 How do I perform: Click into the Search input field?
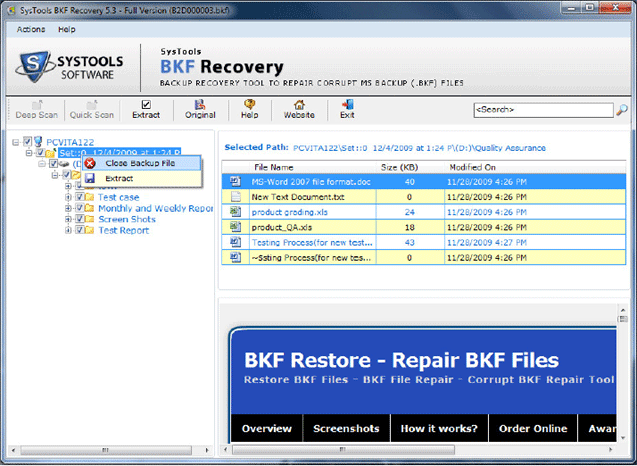pos(543,110)
